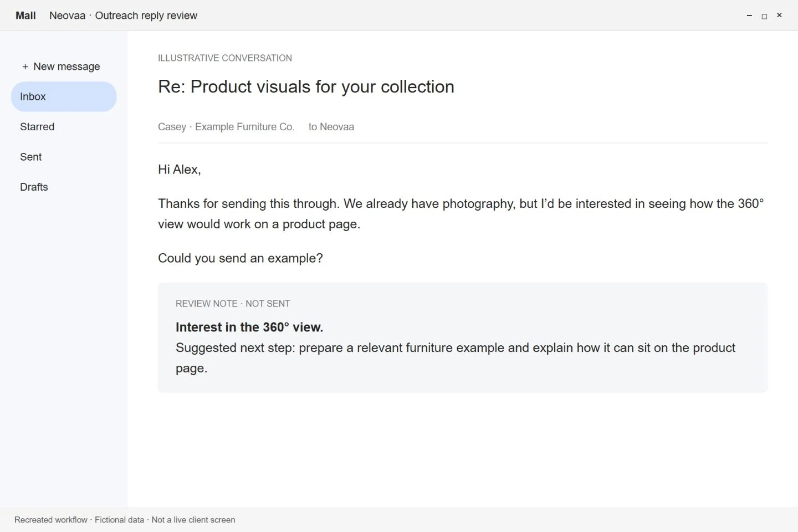Click the 'Hi Alex,' greeting line
The width and height of the screenshot is (798, 532).
(180, 170)
